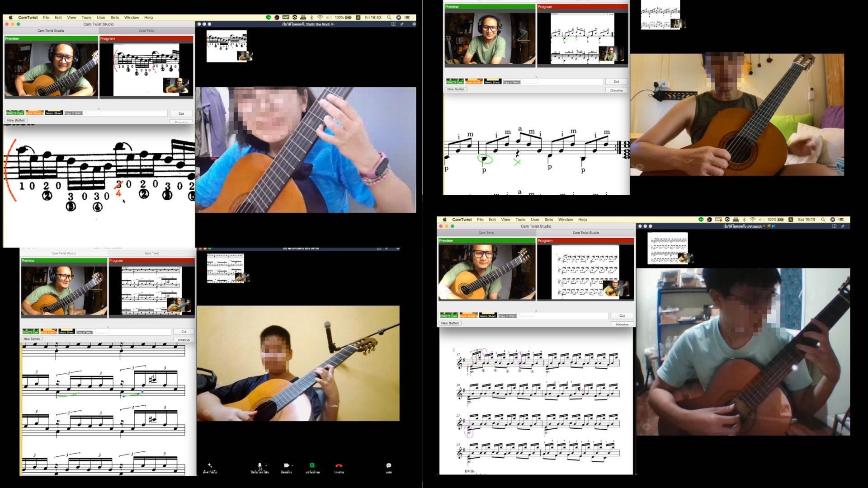Expand camera options arrow
Screen dimensions: 868x488
click(292, 465)
